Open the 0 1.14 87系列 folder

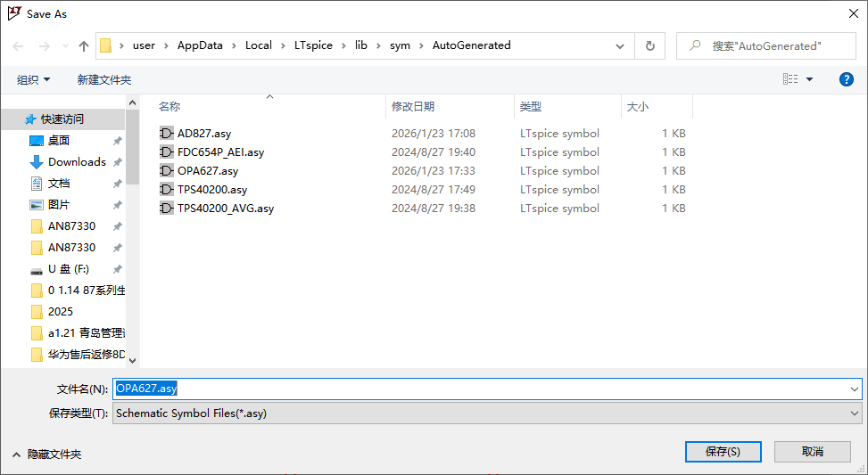[x=87, y=291]
